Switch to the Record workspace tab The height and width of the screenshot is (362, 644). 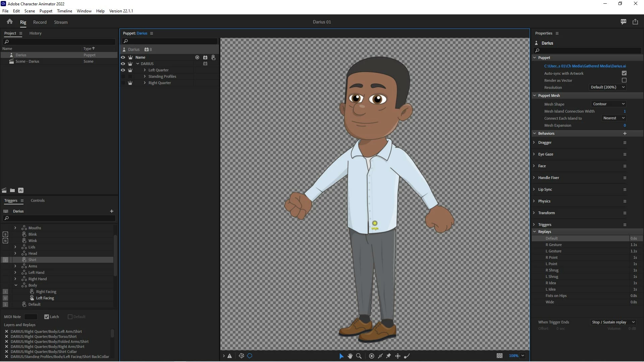pyautogui.click(x=40, y=22)
